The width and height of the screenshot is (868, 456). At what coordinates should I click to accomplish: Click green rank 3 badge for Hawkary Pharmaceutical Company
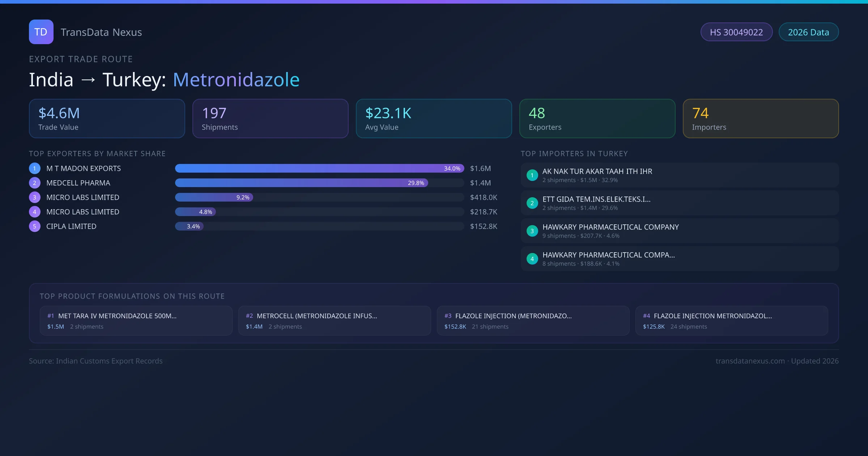pyautogui.click(x=532, y=231)
